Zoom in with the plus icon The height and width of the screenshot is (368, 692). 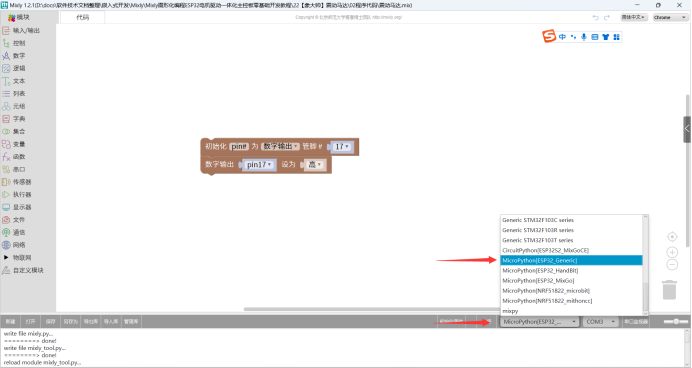click(672, 252)
